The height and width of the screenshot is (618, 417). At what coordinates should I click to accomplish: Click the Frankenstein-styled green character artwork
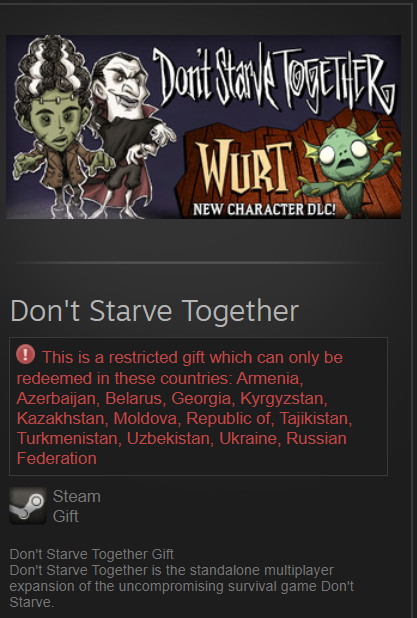[57, 126]
